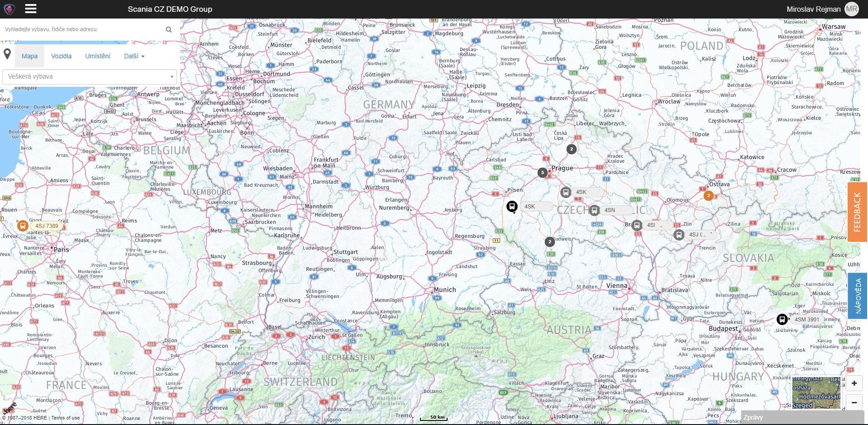Click the cluster marker showing 5 near Prague

543,172
